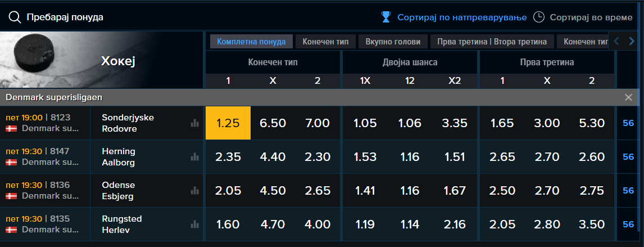The height and width of the screenshot is (247, 644).
Task: Open statistics icon for Sonderjyske vs Rodovre
Action: 194,123
